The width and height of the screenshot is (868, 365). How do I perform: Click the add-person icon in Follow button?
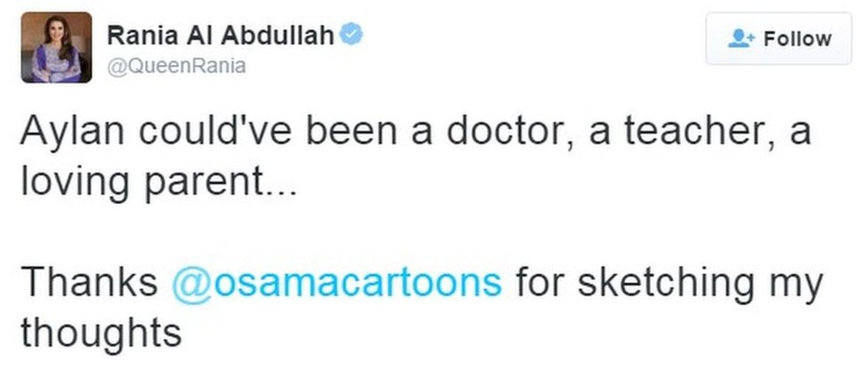[x=739, y=39]
